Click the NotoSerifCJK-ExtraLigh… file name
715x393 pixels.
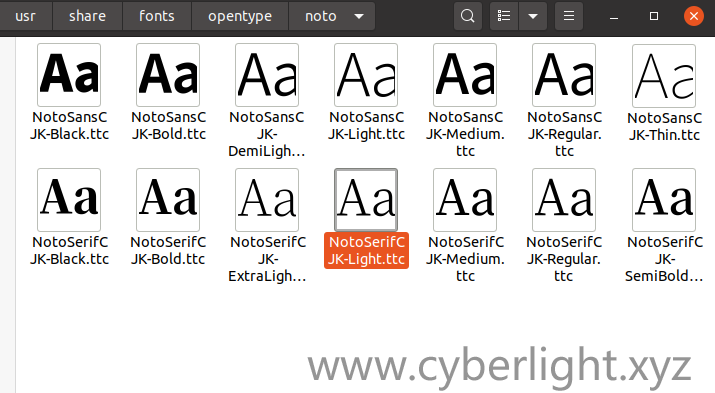pos(267,259)
